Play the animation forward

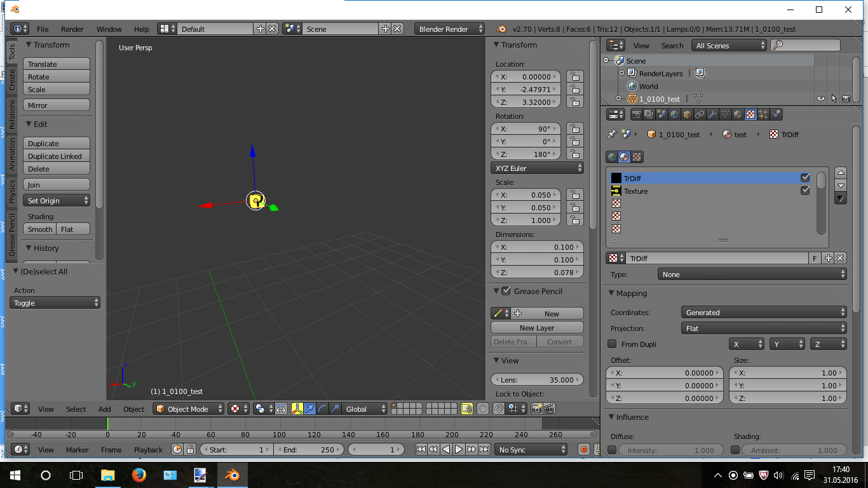click(x=459, y=450)
